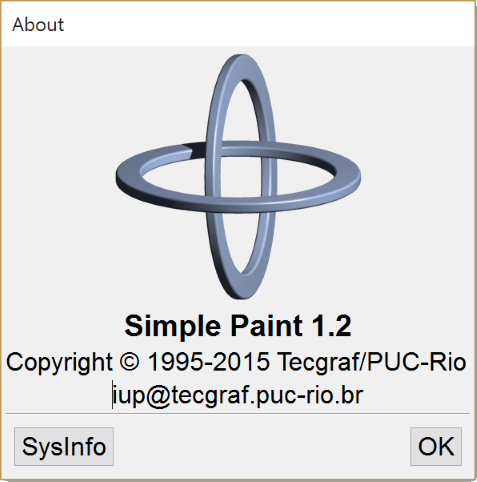Image resolution: width=477 pixels, height=482 pixels.
Task: Click the copyright © symbol
Action: 129,362
